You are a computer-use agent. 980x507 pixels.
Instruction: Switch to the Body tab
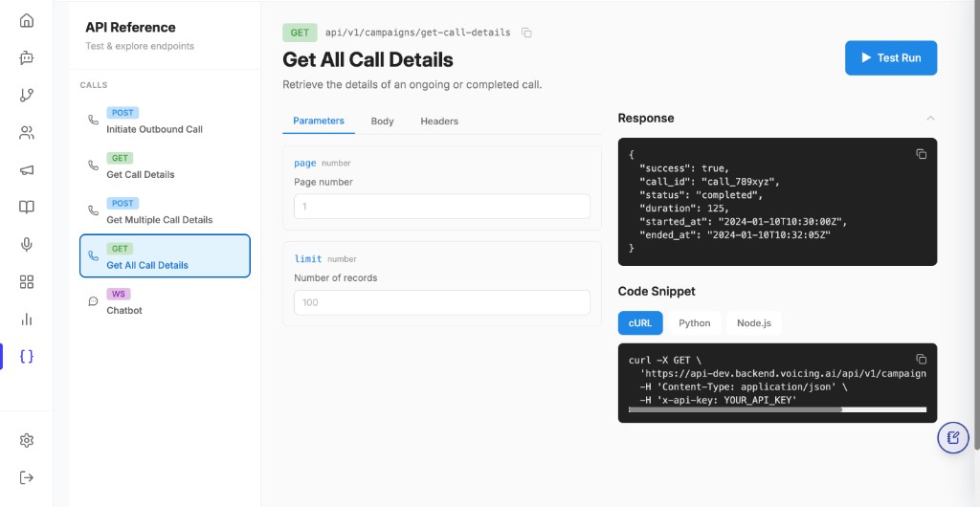pos(382,121)
